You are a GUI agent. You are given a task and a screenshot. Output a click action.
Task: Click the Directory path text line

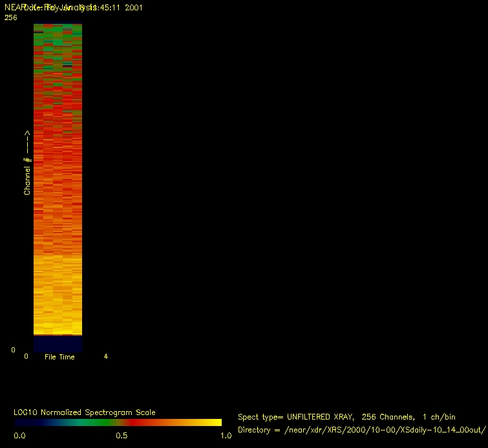coord(361,430)
